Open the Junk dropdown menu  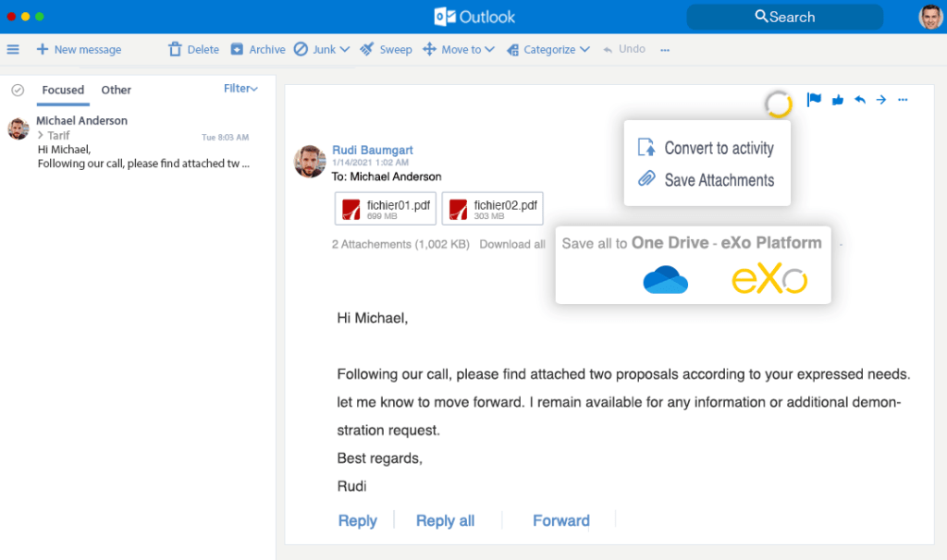click(322, 49)
